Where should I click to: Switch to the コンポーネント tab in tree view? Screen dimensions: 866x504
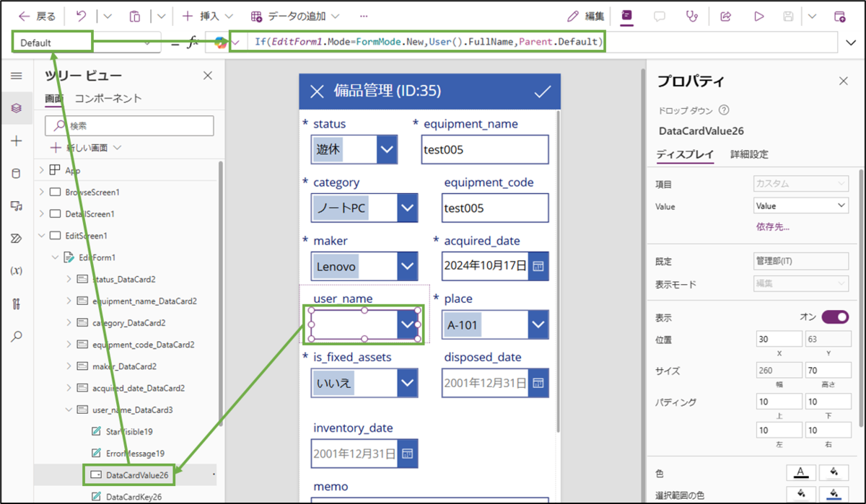click(109, 98)
